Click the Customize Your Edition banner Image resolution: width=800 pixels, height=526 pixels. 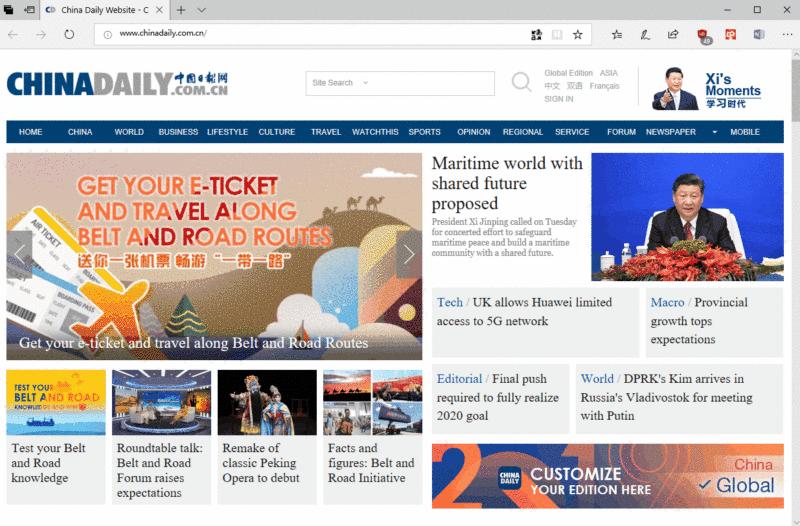click(608, 476)
